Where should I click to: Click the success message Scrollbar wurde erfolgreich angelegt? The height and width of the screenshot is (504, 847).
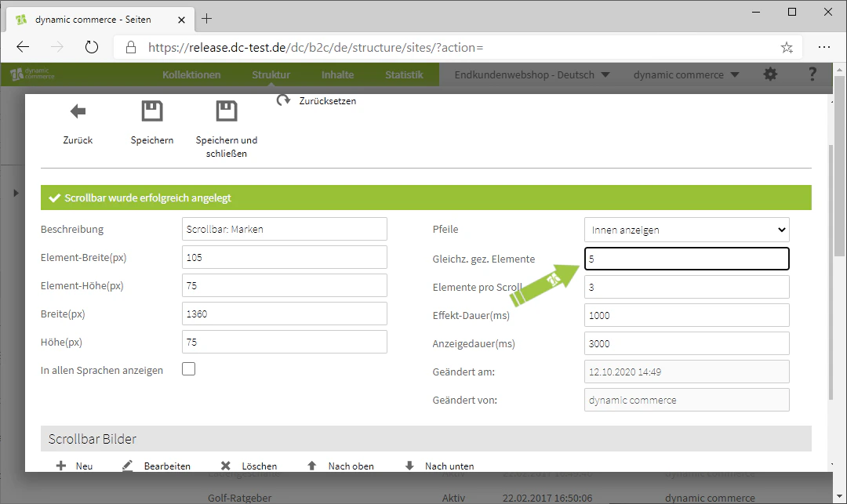[x=426, y=198]
